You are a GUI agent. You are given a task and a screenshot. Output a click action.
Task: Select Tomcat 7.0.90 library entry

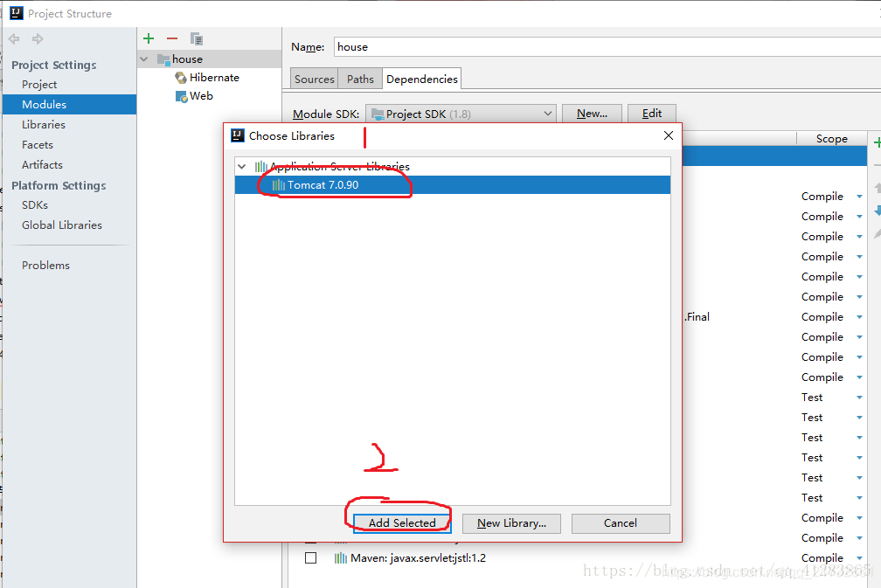[x=453, y=184]
